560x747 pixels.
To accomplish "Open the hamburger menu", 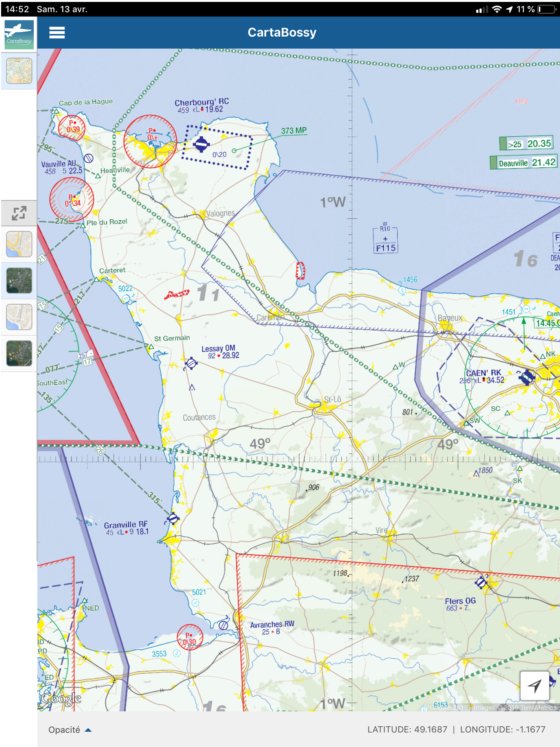I will [x=57, y=33].
